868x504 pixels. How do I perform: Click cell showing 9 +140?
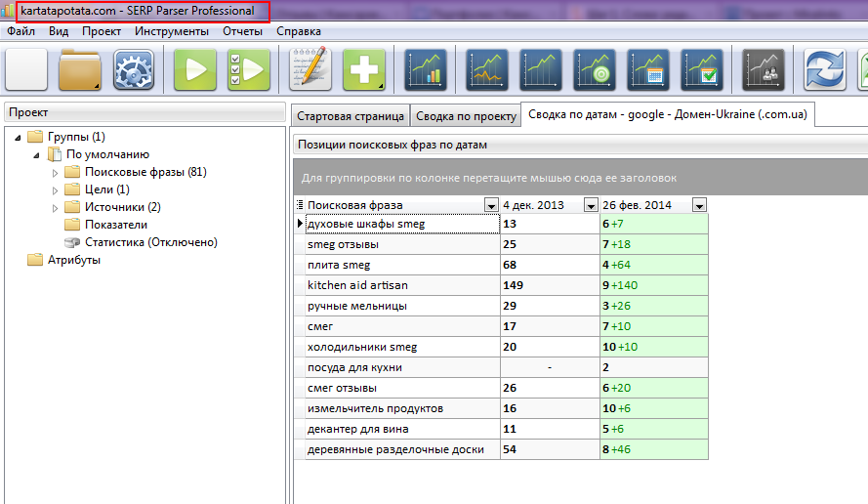point(654,285)
